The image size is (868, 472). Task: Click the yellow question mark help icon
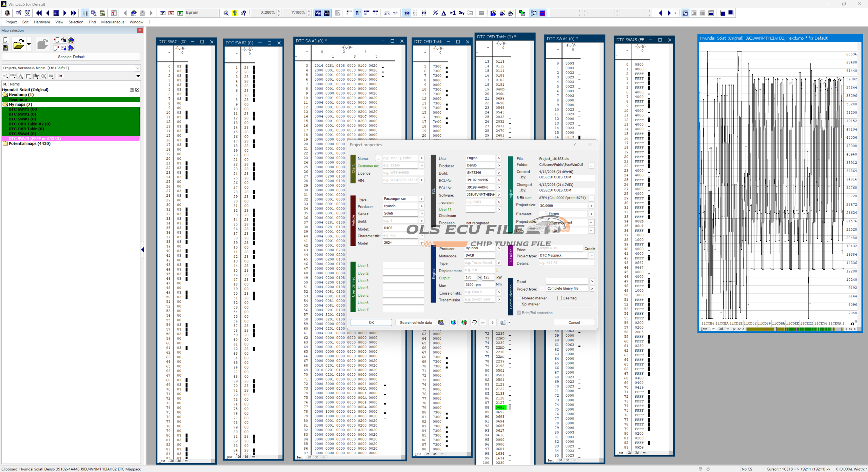tap(235, 13)
